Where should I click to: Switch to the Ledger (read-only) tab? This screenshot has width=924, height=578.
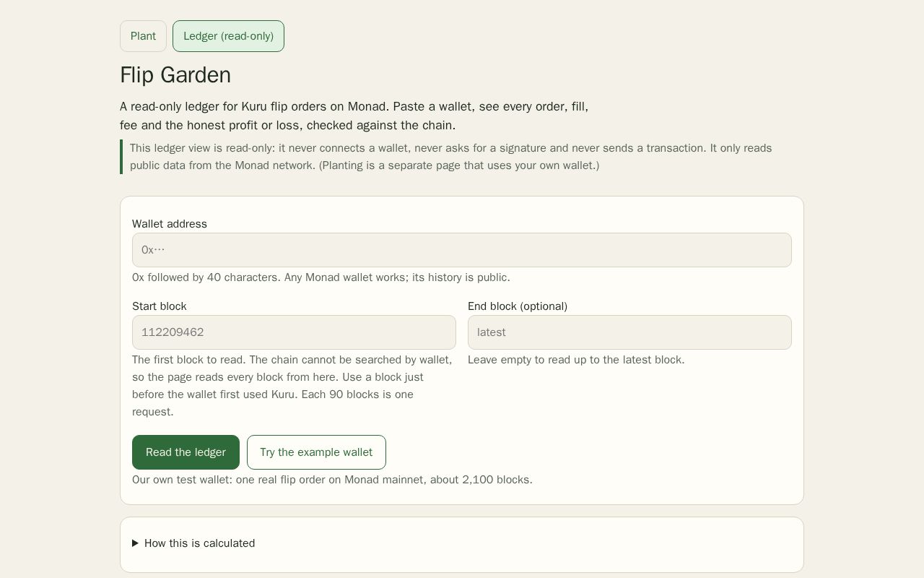click(x=228, y=36)
